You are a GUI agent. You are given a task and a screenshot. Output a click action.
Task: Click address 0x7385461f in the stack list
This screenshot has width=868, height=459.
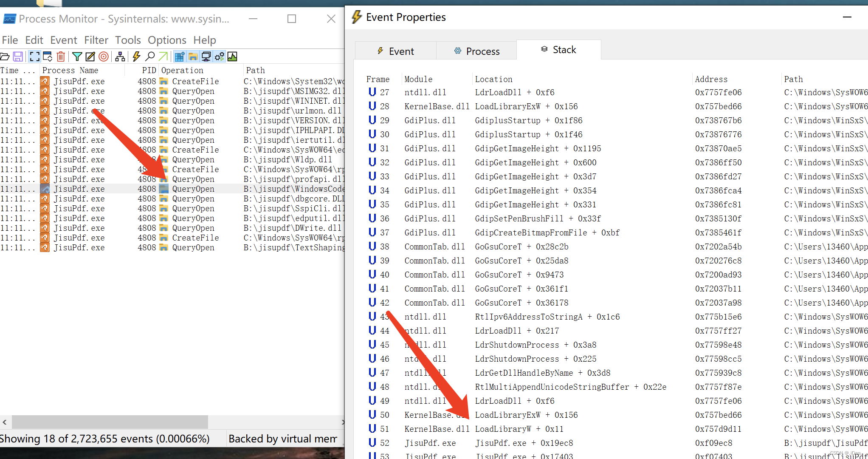point(718,232)
